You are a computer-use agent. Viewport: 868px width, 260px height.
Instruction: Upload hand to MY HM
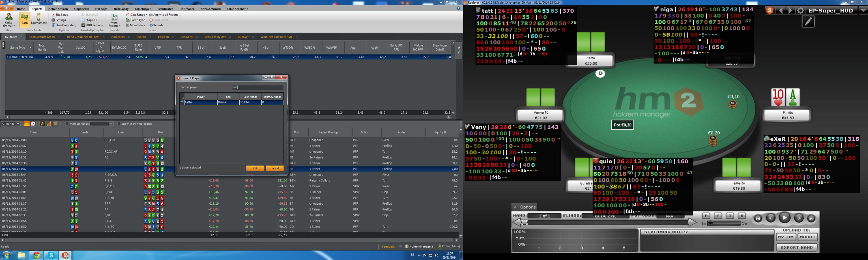786,237
